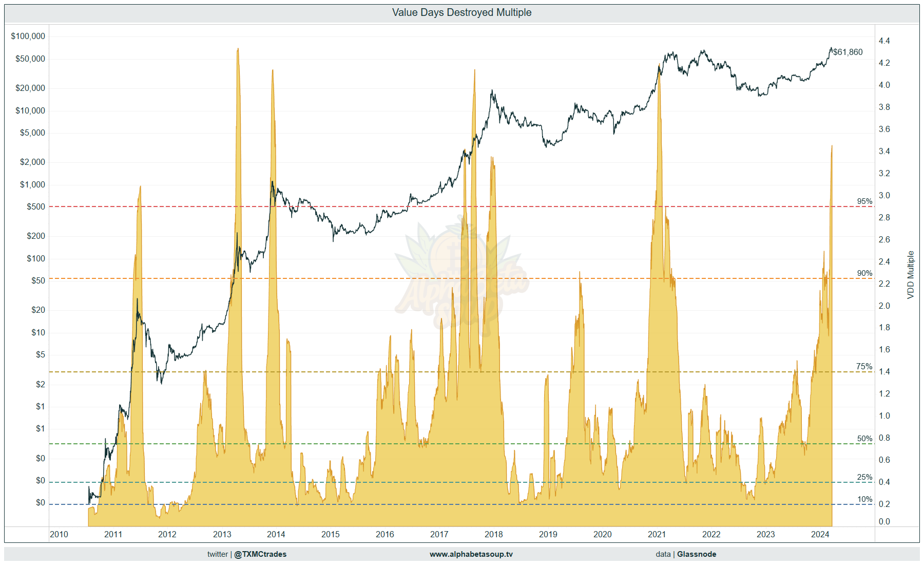
Task: Click the "2024" year tick label
Action: tap(820, 534)
